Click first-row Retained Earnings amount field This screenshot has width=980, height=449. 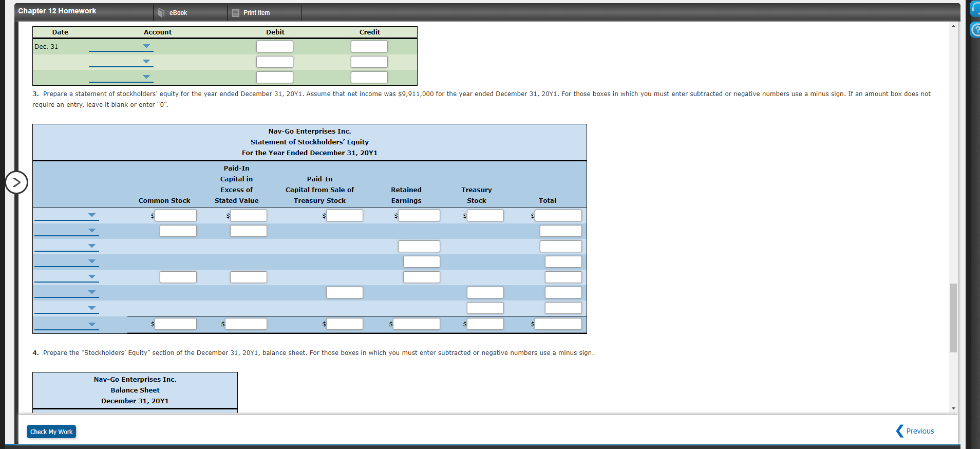419,215
